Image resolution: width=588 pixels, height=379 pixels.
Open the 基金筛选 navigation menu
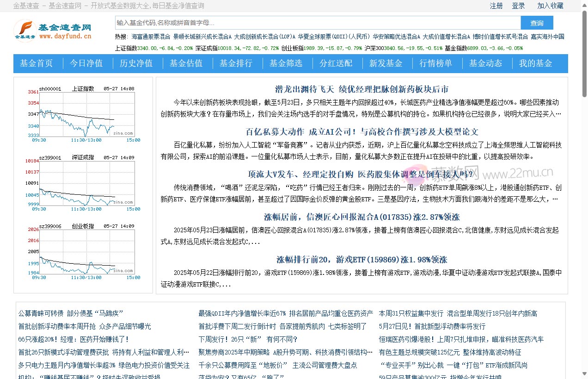point(286,63)
